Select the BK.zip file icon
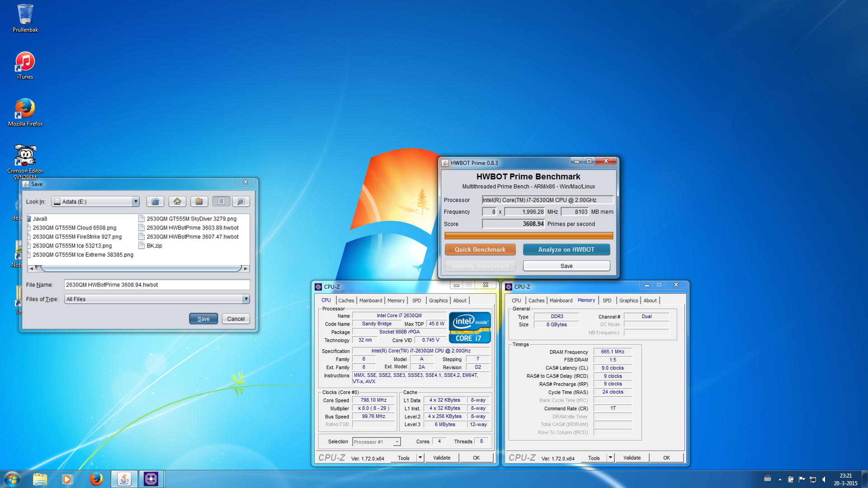 tap(142, 246)
